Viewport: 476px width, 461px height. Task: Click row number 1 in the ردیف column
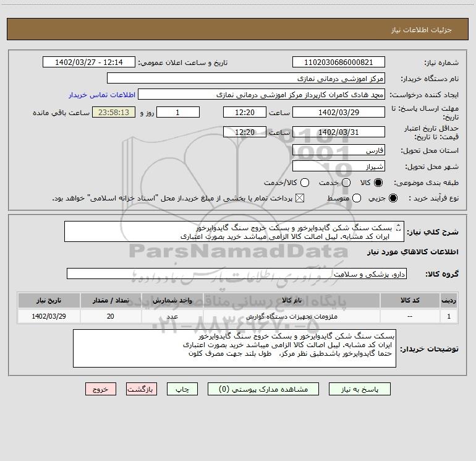click(x=449, y=316)
